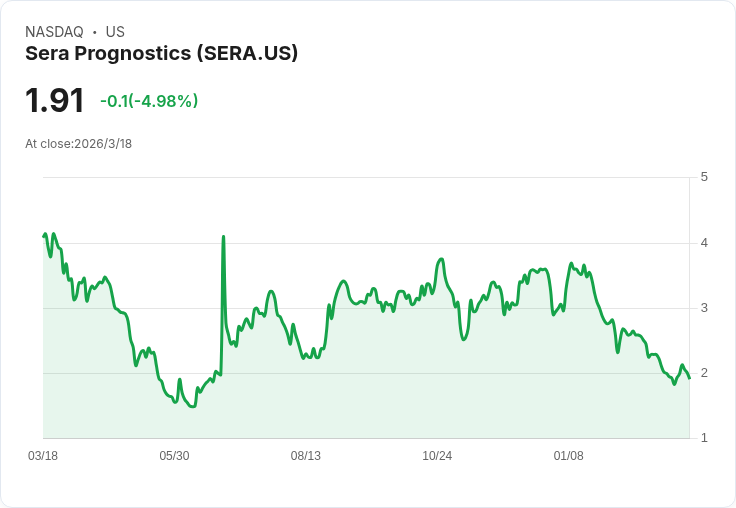Click the chart line's leftmost starting point
The width and height of the screenshot is (736, 508).
pos(44,236)
